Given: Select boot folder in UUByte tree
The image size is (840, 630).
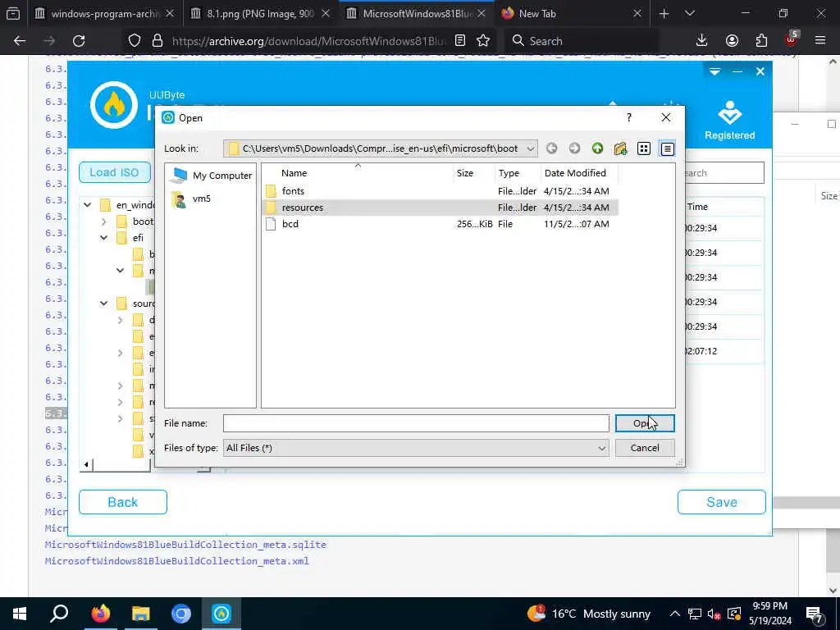Looking at the screenshot, I should (x=143, y=221).
